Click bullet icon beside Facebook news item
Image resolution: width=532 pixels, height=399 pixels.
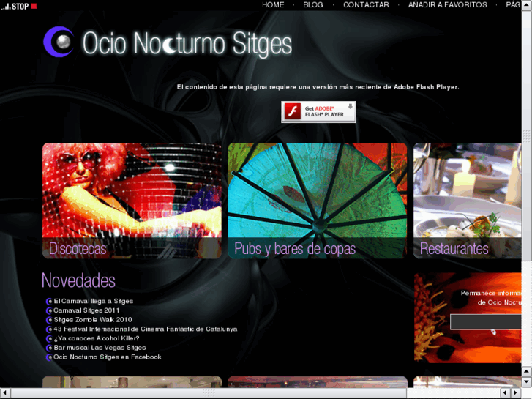tap(49, 357)
